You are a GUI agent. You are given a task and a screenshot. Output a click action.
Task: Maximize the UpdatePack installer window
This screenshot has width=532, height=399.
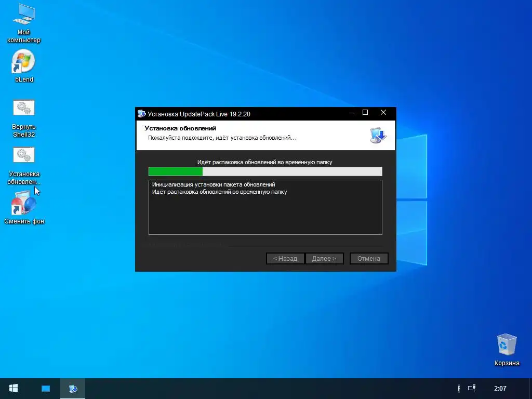pos(365,113)
